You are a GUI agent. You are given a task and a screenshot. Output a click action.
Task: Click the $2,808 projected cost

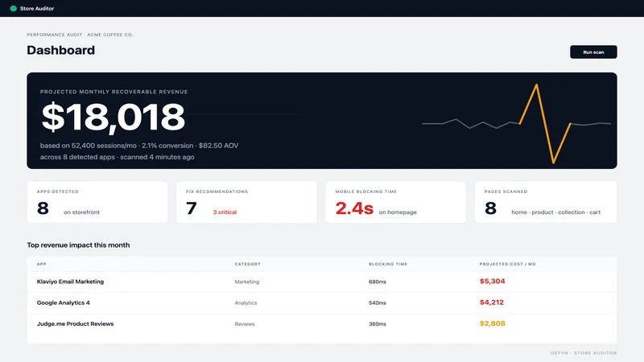pyautogui.click(x=492, y=323)
